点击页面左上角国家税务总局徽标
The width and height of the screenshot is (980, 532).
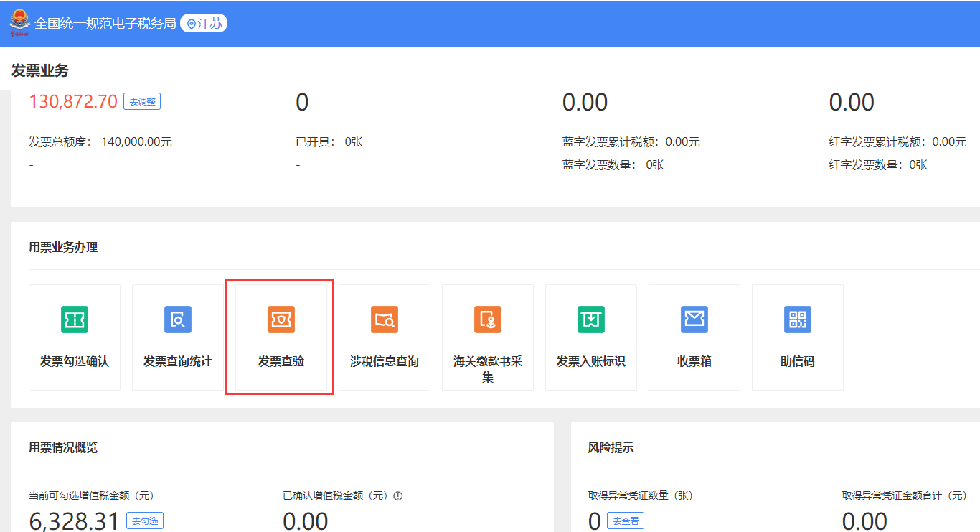20,22
